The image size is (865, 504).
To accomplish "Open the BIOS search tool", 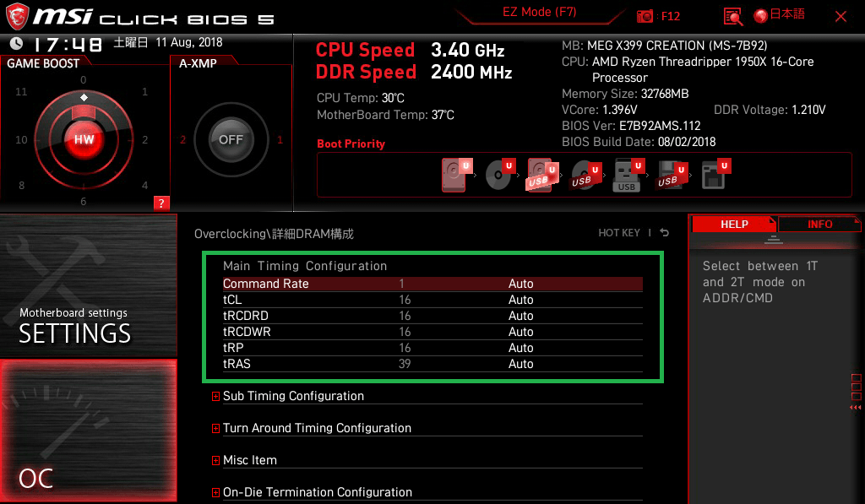I will pyautogui.click(x=733, y=16).
